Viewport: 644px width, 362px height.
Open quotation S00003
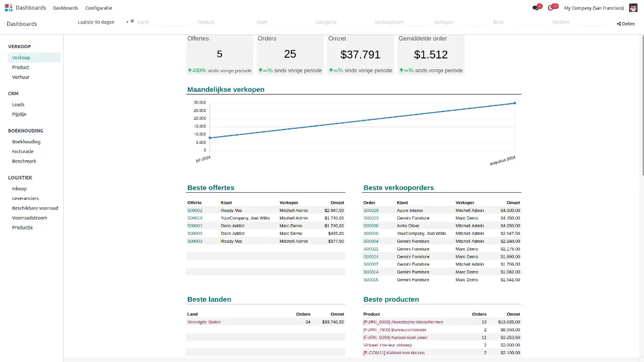(194, 241)
